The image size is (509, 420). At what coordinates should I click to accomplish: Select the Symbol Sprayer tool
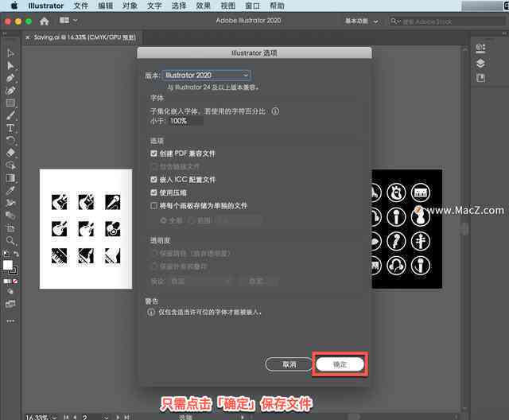click(10, 203)
